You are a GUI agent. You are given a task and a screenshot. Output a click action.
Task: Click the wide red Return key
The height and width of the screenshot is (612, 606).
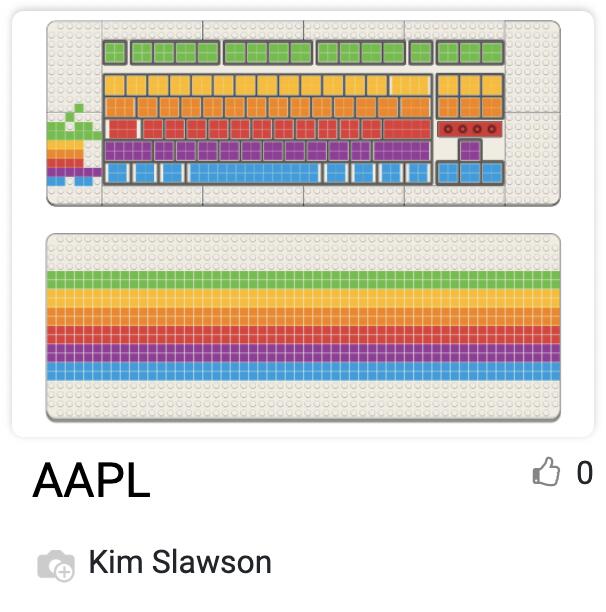coord(407,129)
